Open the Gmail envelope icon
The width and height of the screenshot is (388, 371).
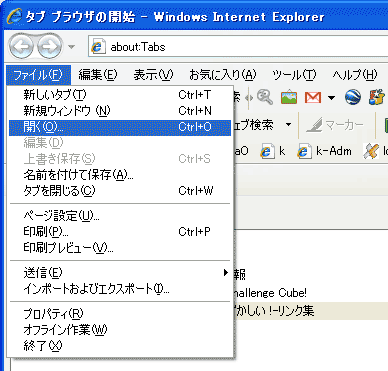[313, 97]
